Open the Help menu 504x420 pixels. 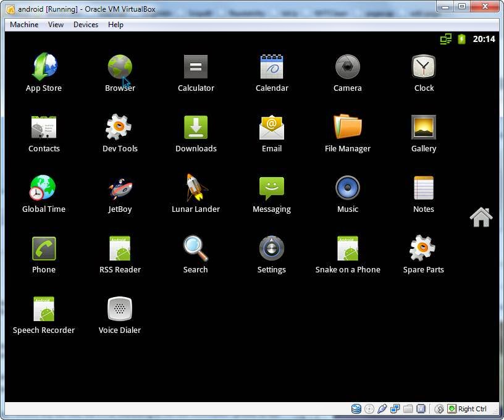pyautogui.click(x=115, y=25)
